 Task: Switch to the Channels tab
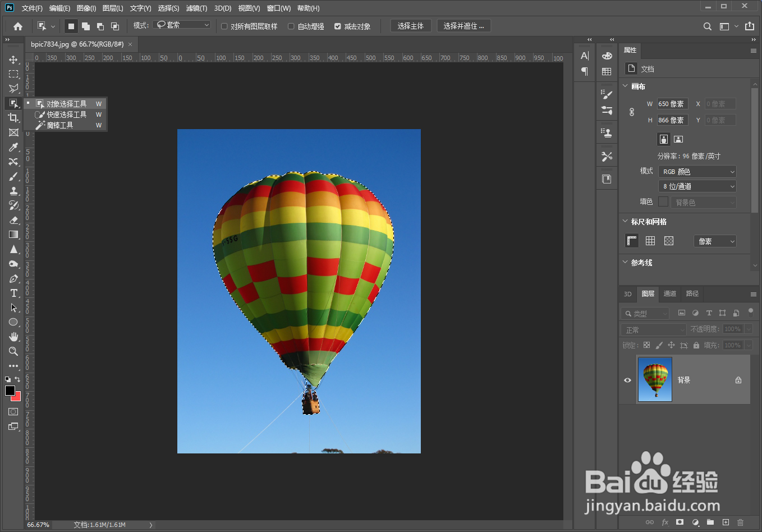670,293
